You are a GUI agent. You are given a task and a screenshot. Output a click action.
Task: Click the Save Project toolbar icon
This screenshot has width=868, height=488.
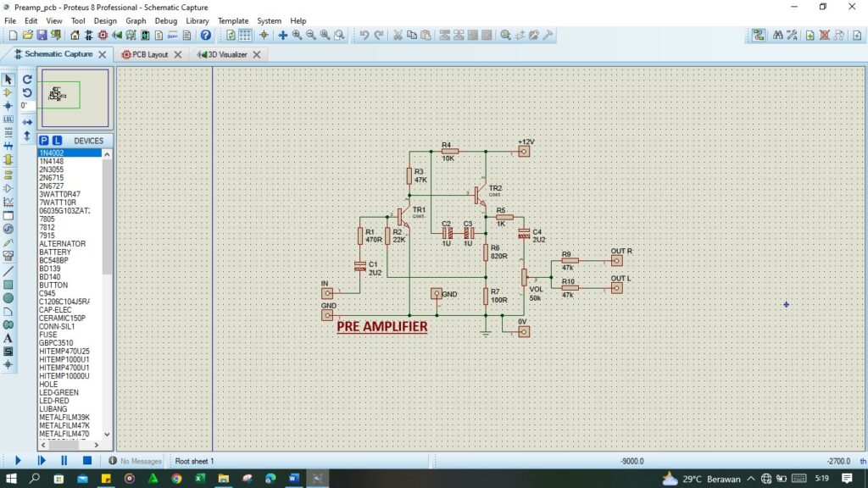(42, 36)
